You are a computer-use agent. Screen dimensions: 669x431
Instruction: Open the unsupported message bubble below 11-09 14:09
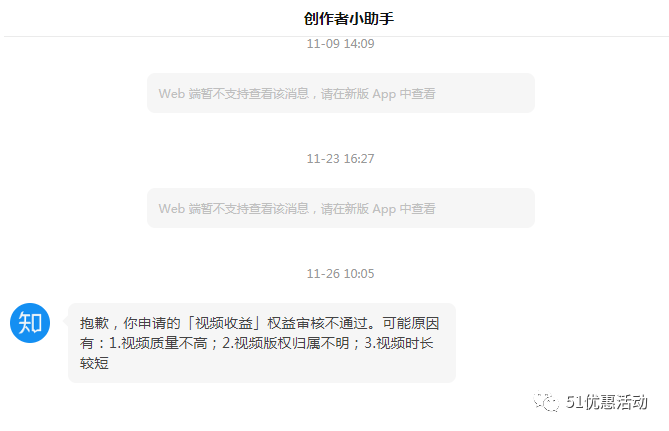click(x=341, y=93)
